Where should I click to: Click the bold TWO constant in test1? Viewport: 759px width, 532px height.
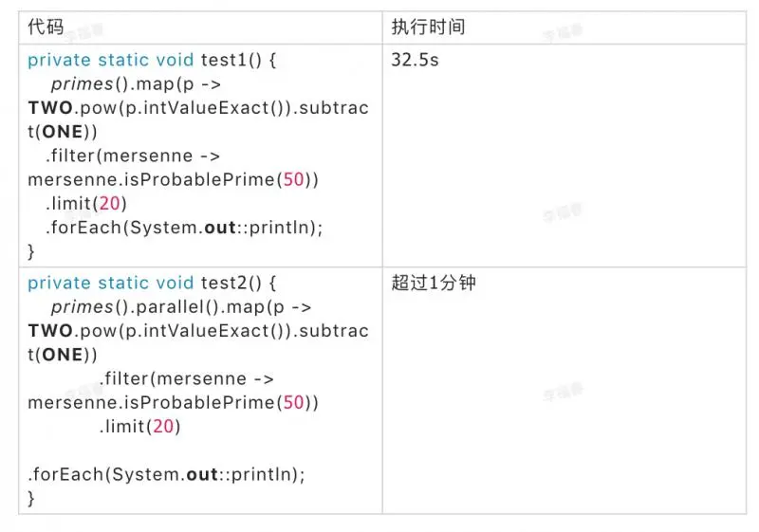click(x=50, y=108)
